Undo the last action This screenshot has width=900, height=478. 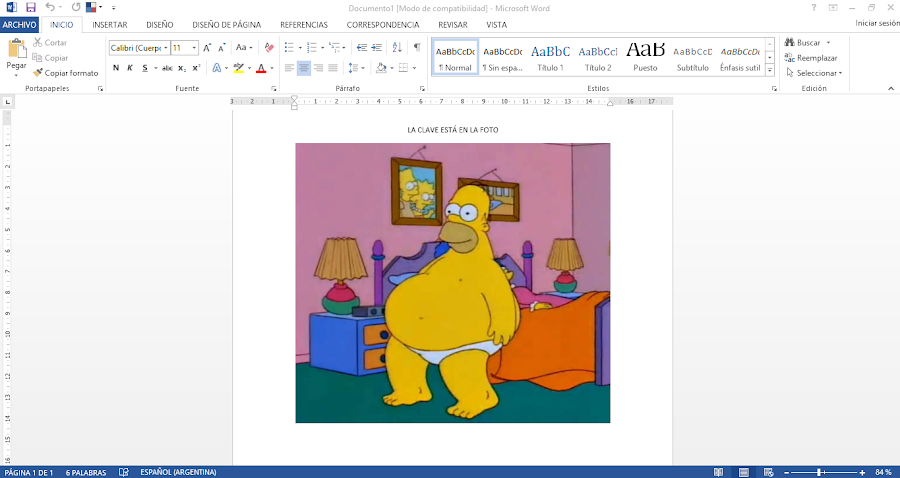(x=50, y=7)
